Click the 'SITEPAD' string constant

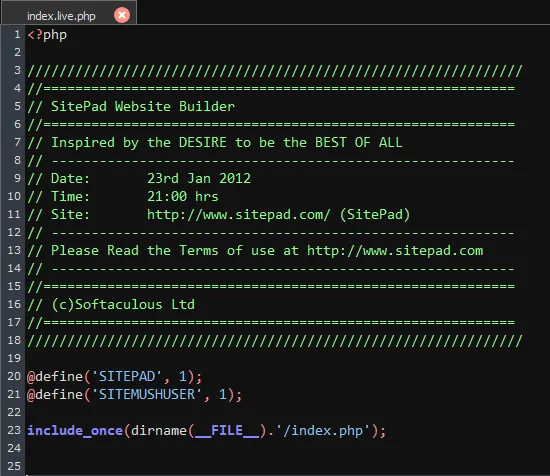coord(127,376)
